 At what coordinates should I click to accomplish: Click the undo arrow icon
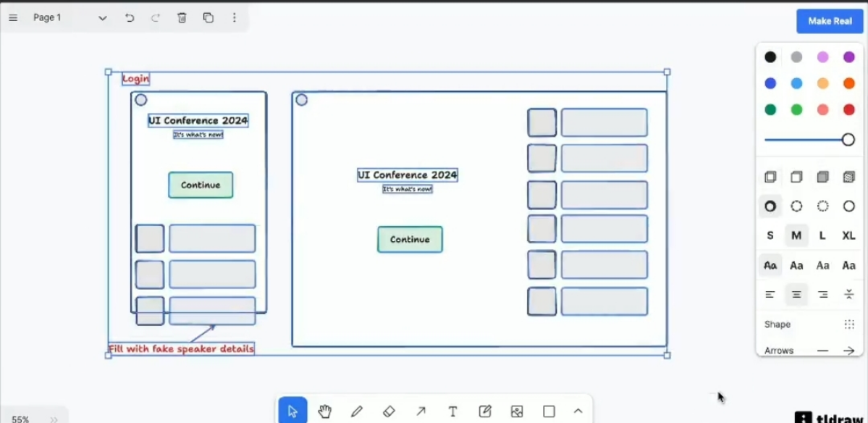click(x=130, y=18)
